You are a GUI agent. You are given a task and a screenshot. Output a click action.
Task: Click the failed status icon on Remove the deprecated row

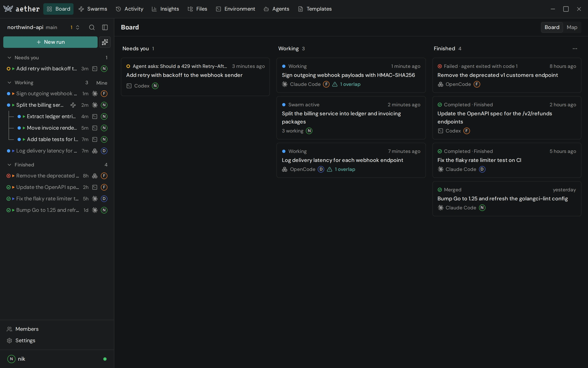pos(9,176)
